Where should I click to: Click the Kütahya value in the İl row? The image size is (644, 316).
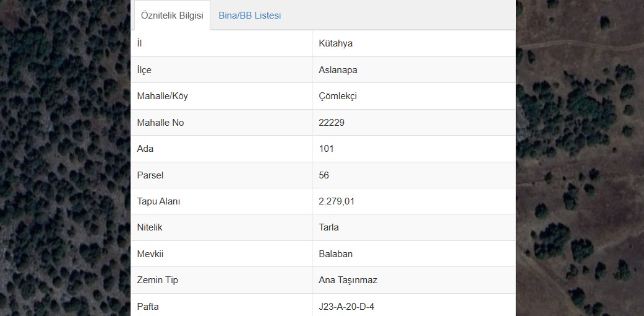coord(335,43)
